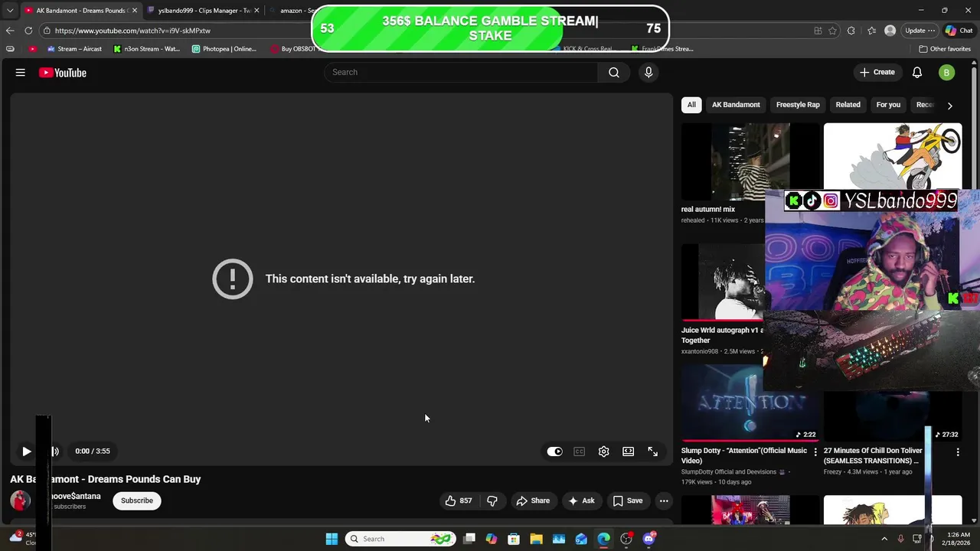Open Task View from the taskbar
Screen dimensions: 980x551
click(x=469, y=539)
